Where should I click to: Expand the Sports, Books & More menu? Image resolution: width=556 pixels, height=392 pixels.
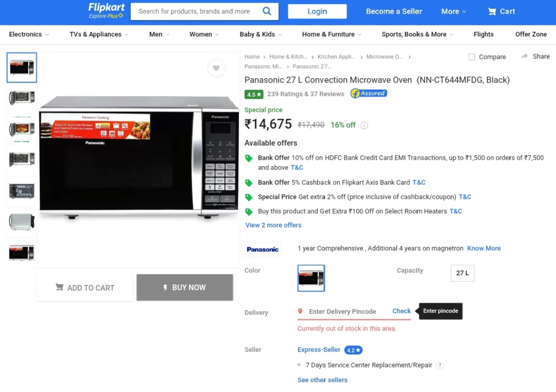(418, 34)
